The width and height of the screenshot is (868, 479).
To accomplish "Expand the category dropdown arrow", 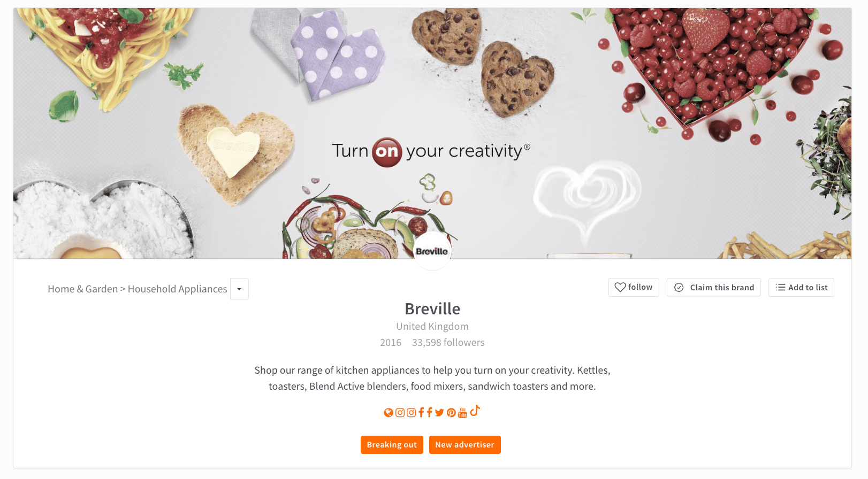I will [x=239, y=289].
